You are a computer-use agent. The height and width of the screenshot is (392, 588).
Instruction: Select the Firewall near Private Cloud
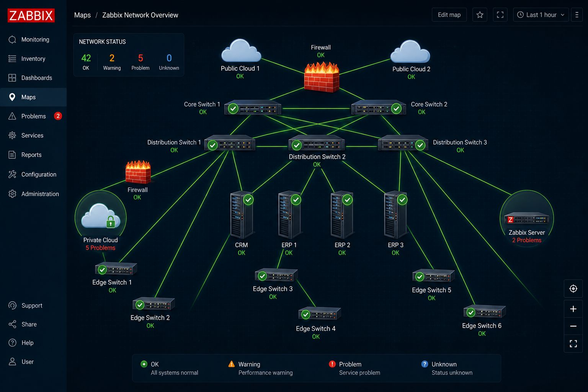138,172
